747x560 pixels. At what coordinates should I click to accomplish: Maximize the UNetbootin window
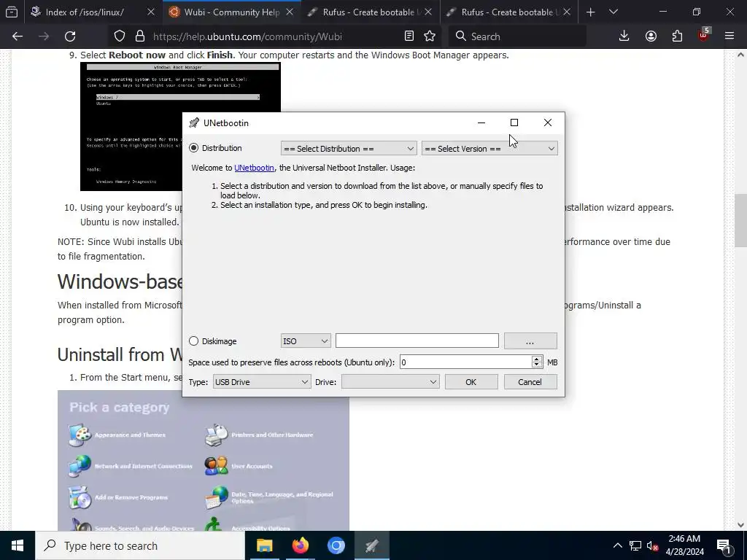(514, 122)
